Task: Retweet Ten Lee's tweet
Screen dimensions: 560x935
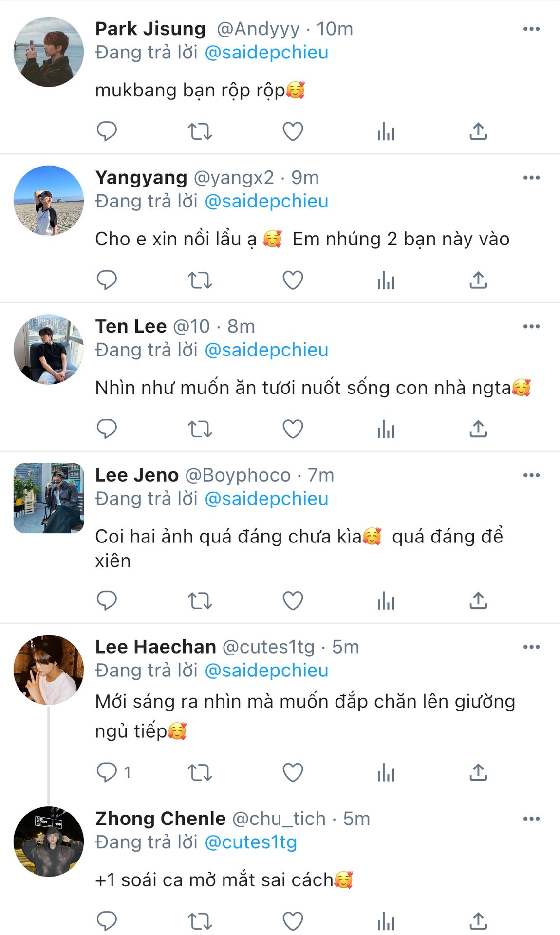Action: point(200,429)
